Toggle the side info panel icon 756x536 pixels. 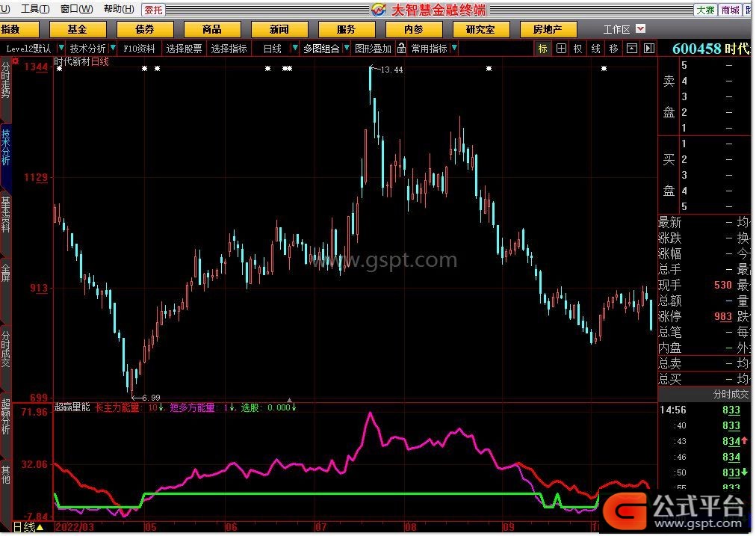click(649, 49)
